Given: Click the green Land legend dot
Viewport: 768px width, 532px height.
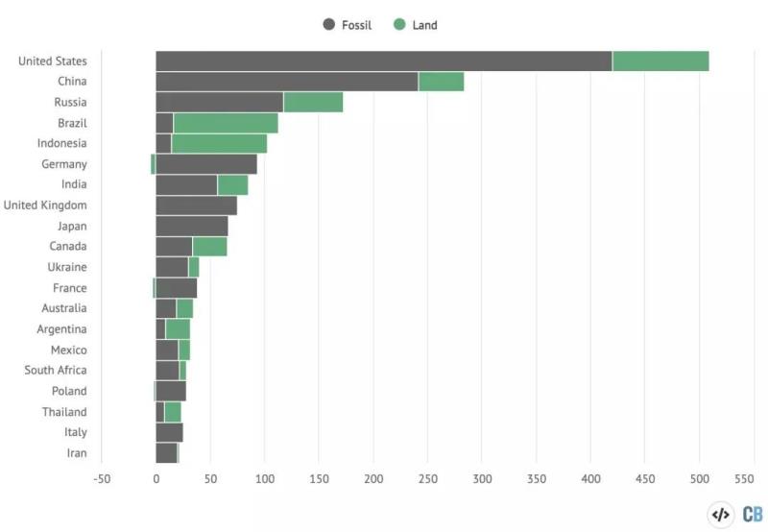Looking at the screenshot, I should tap(400, 25).
